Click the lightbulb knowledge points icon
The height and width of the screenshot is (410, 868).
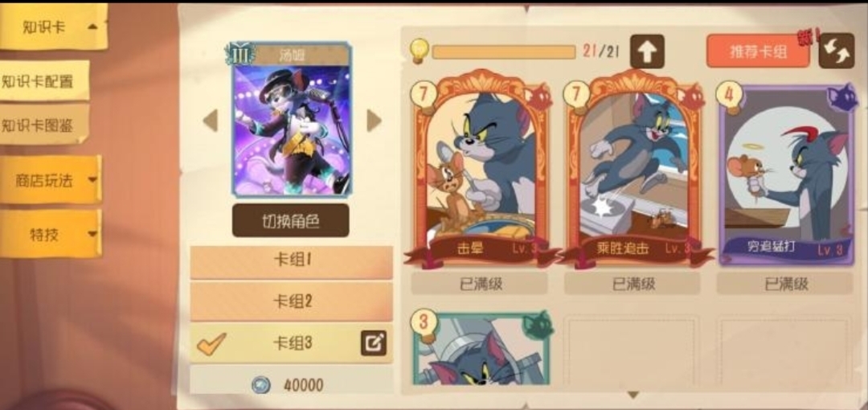(420, 51)
